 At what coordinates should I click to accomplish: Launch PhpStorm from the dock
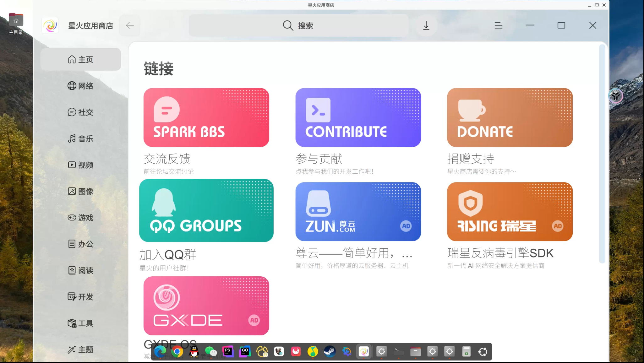[x=228, y=352]
